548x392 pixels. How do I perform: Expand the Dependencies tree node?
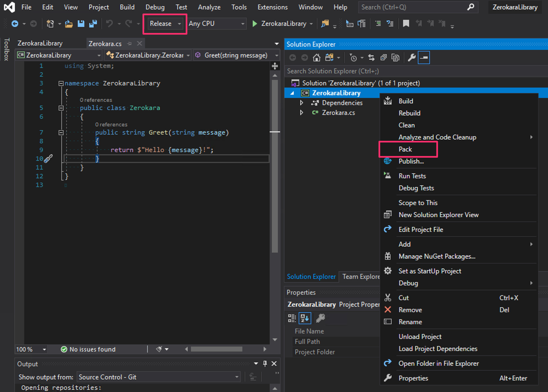tap(302, 103)
